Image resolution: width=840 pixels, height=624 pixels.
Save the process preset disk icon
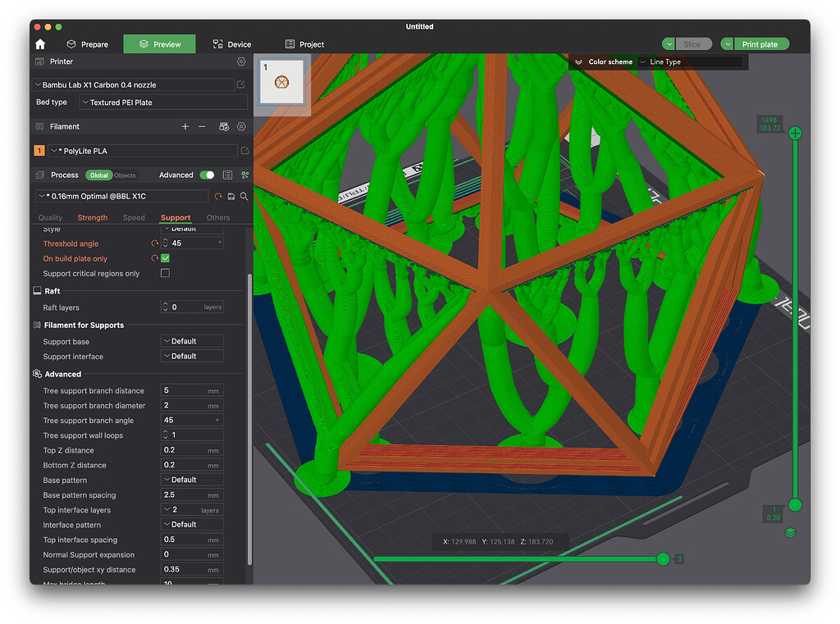coord(231,197)
